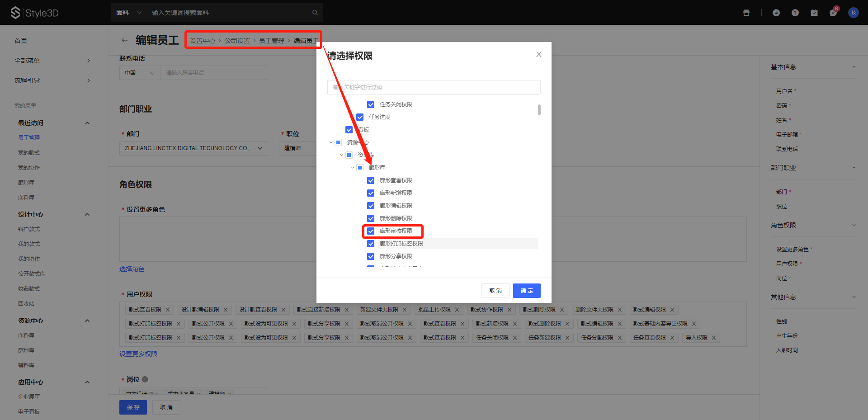The height and width of the screenshot is (420, 868).
Task: Click the info icon next to 岗位
Action: click(145, 379)
